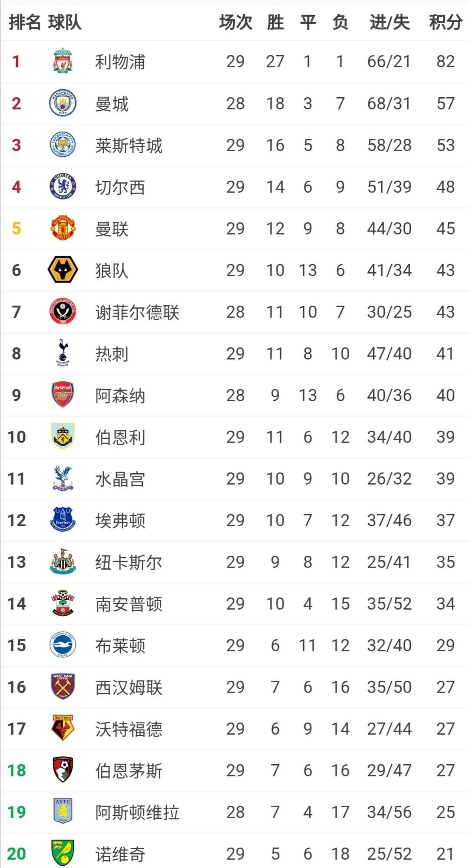469x868 pixels.
Task: Click the Watford club crest
Action: point(63,728)
